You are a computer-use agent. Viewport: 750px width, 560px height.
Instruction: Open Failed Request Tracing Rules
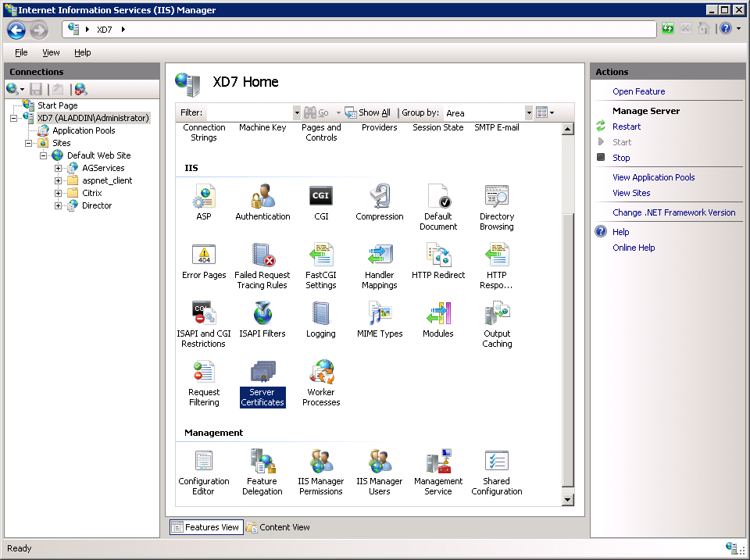click(x=262, y=266)
